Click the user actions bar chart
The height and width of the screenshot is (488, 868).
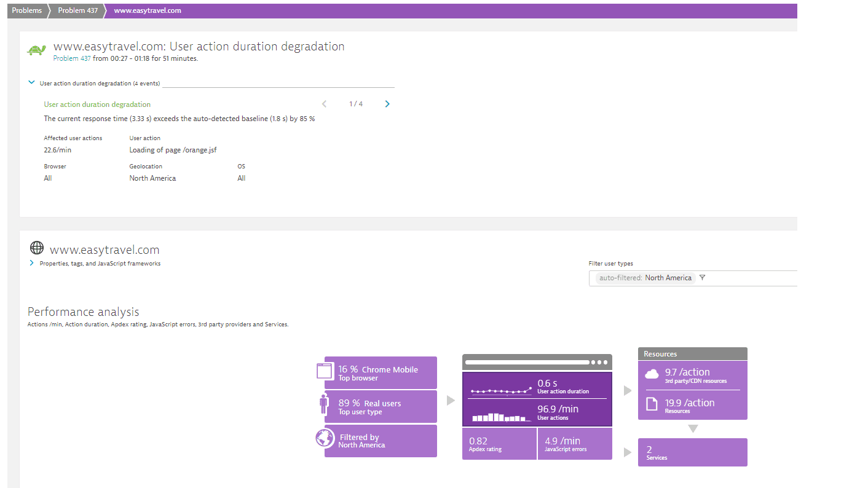(502, 417)
